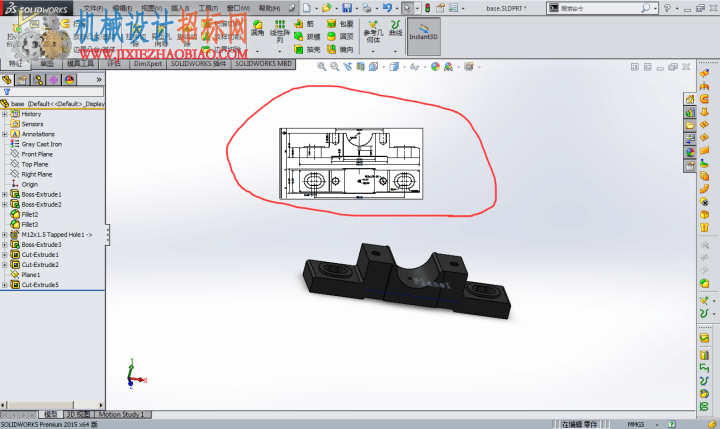This screenshot has height=429, width=720.
Task: Click the 抽壳 shell button
Action: click(x=307, y=49)
